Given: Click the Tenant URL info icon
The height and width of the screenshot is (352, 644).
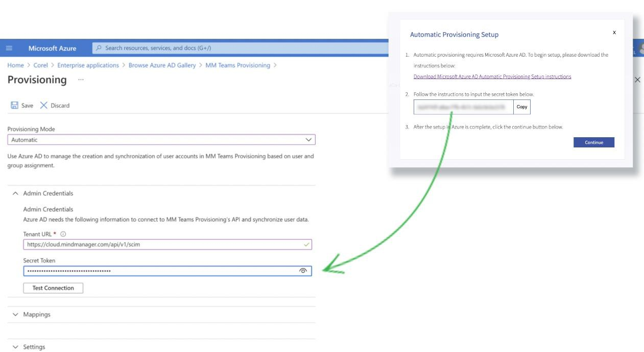Looking at the screenshot, I should (63, 234).
